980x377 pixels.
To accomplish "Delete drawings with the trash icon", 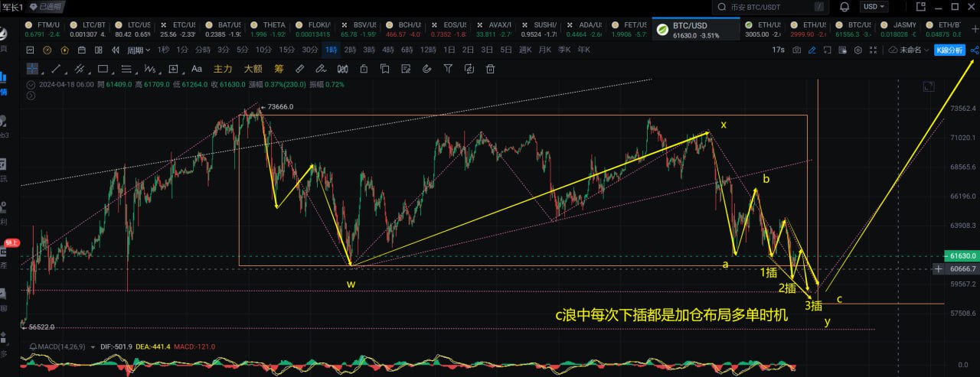I will pos(490,68).
